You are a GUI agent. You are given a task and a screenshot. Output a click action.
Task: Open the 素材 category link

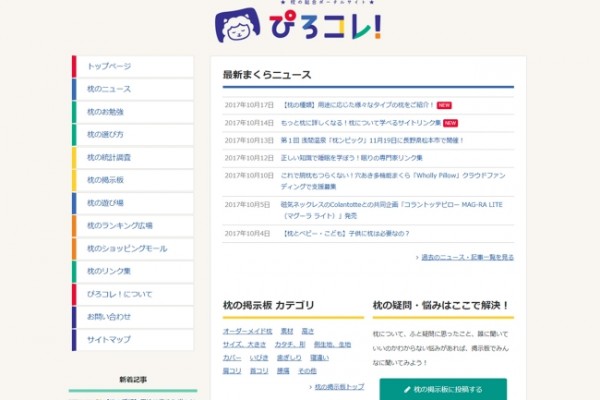[x=287, y=331]
